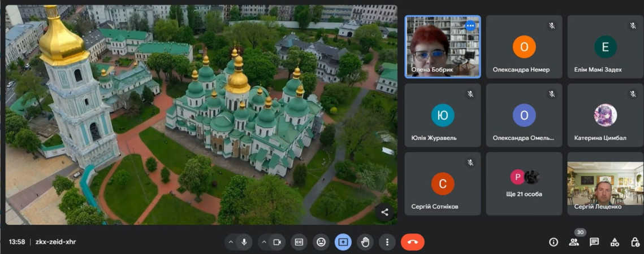Open the chat messages panel
This screenshot has height=254, width=644.
pos(594,242)
